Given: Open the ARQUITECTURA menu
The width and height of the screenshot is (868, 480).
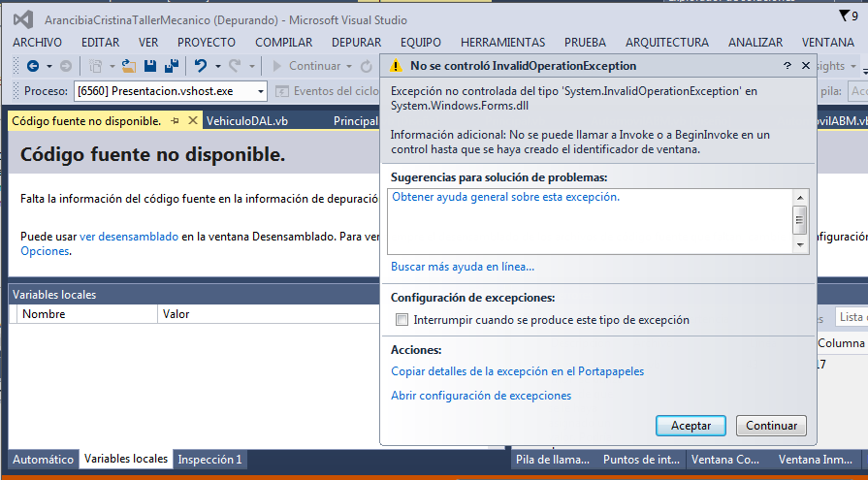Looking at the screenshot, I should click(x=667, y=42).
